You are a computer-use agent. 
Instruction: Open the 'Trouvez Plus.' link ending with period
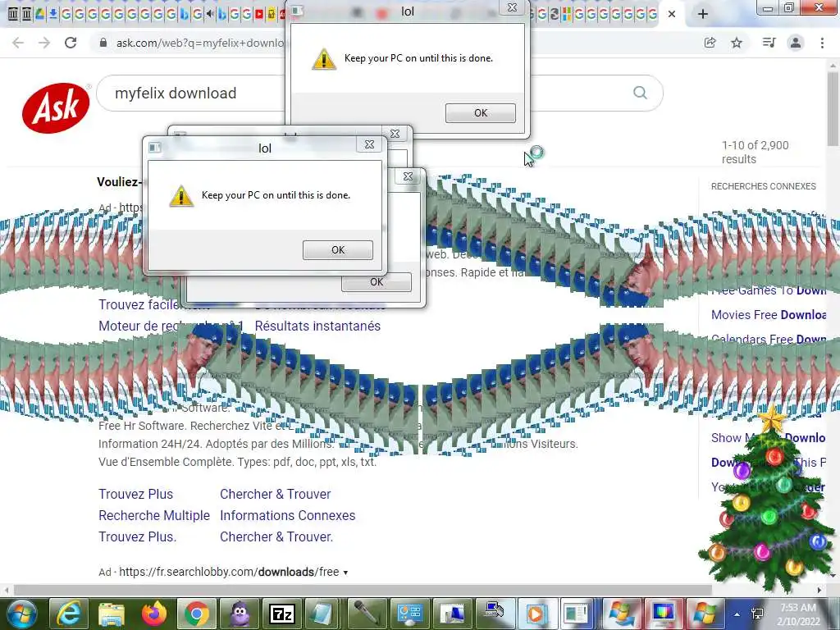tap(138, 536)
